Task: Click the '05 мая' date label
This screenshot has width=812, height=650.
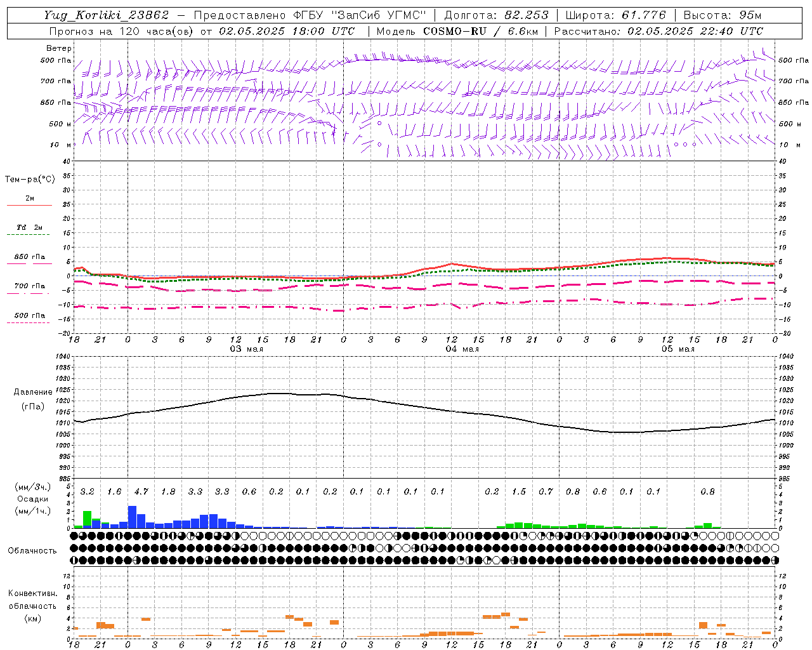Action: pos(678,349)
